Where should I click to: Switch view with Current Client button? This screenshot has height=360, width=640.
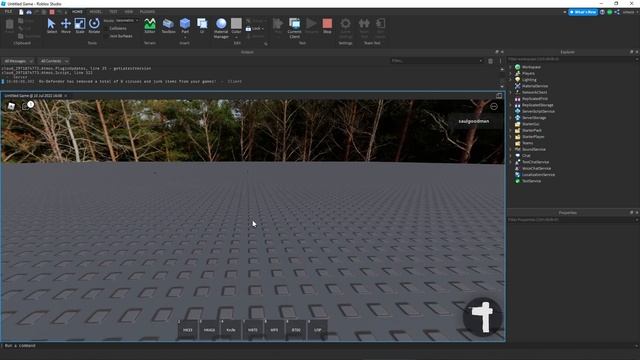[x=294, y=28]
